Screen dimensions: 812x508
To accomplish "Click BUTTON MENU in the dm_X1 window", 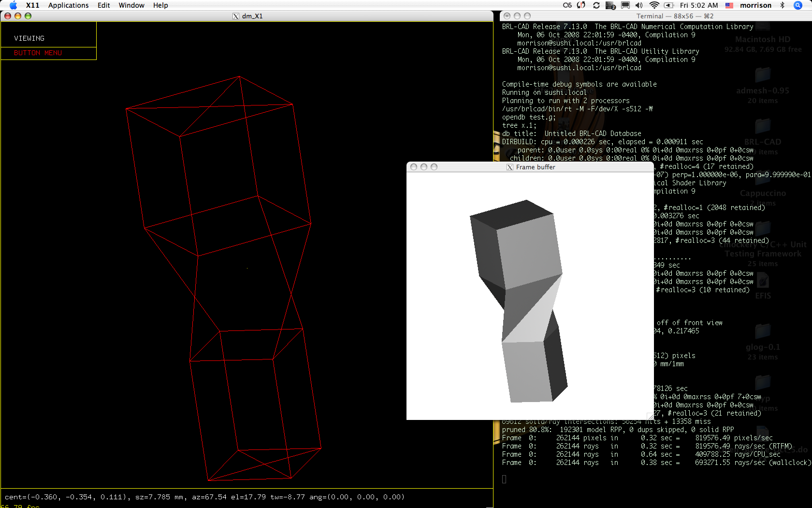I will pyautogui.click(x=38, y=53).
